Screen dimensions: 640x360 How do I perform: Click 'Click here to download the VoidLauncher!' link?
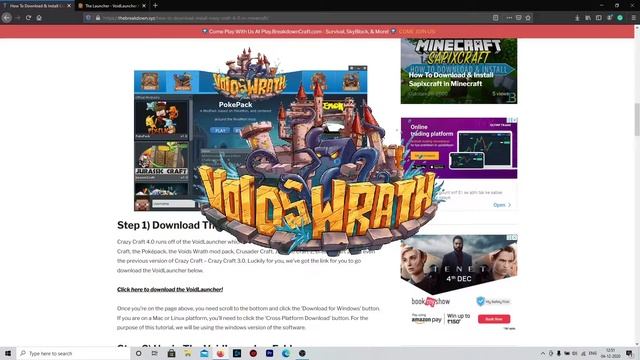point(170,289)
